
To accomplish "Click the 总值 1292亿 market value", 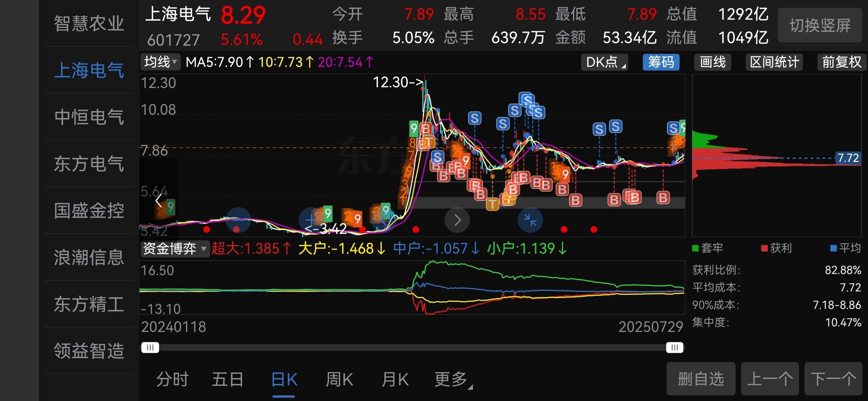I will coord(743,14).
